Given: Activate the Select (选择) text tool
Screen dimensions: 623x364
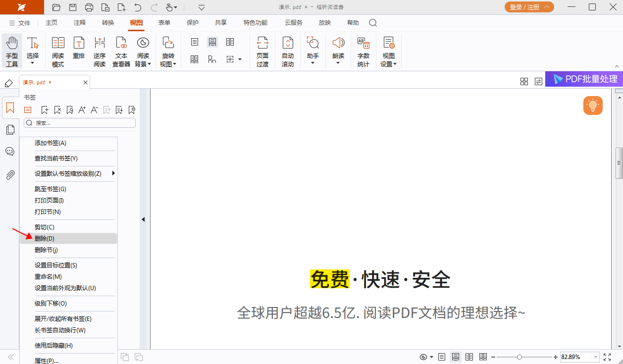Looking at the screenshot, I should click(33, 51).
